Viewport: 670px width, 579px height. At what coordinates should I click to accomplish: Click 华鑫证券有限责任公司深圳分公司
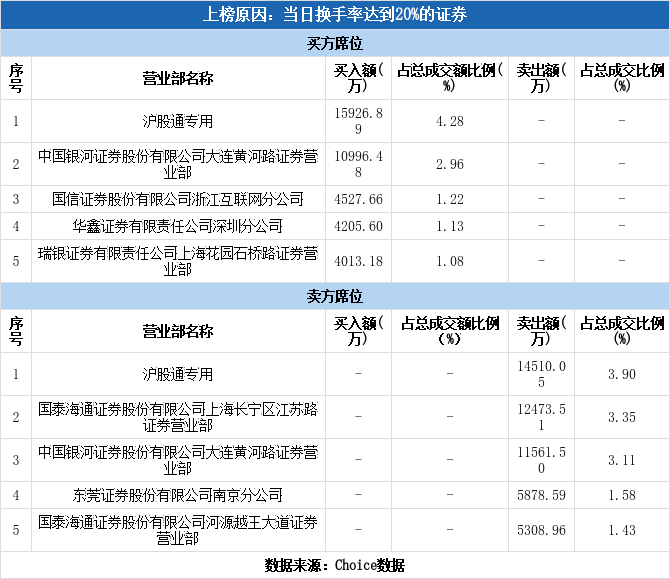(x=178, y=226)
